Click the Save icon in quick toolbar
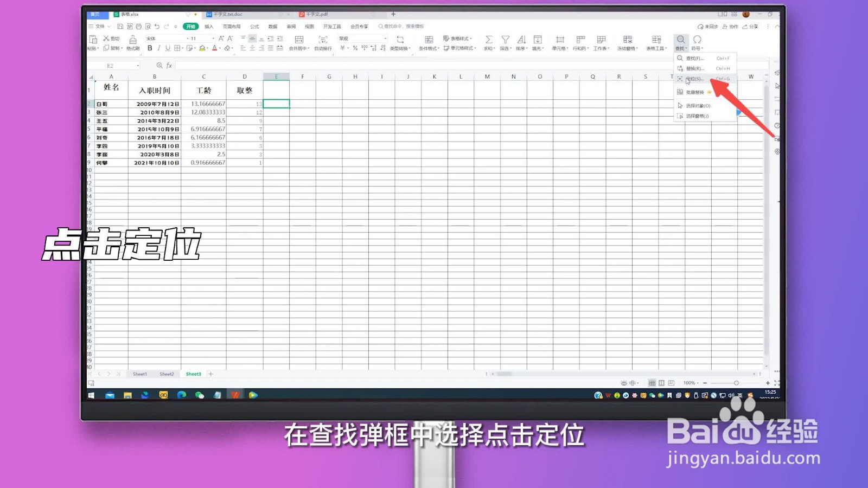This screenshot has height=488, width=868. [120, 26]
